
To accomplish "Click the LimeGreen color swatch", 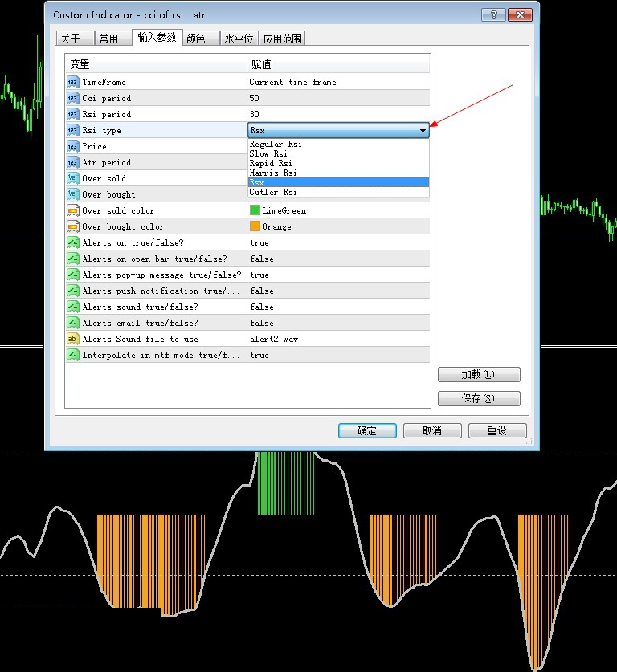I will click(x=255, y=210).
